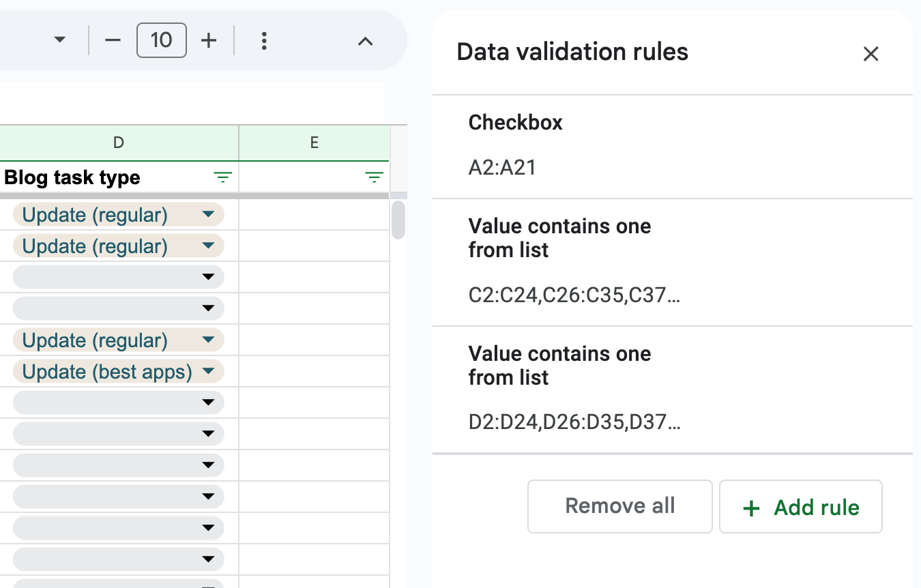Click the vertical scrollbar thumb

[x=398, y=220]
